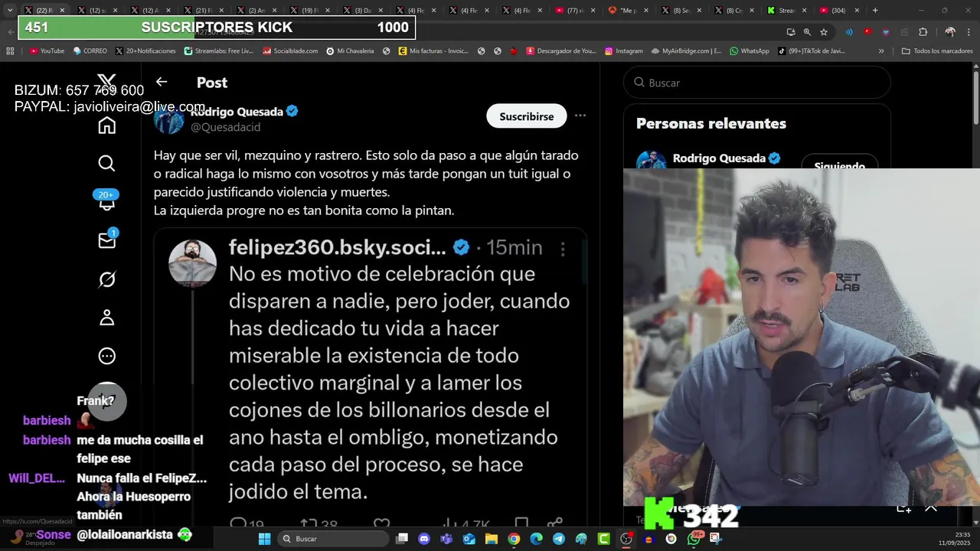
Task: Open Descargador de You... bookmark
Action: point(560,51)
